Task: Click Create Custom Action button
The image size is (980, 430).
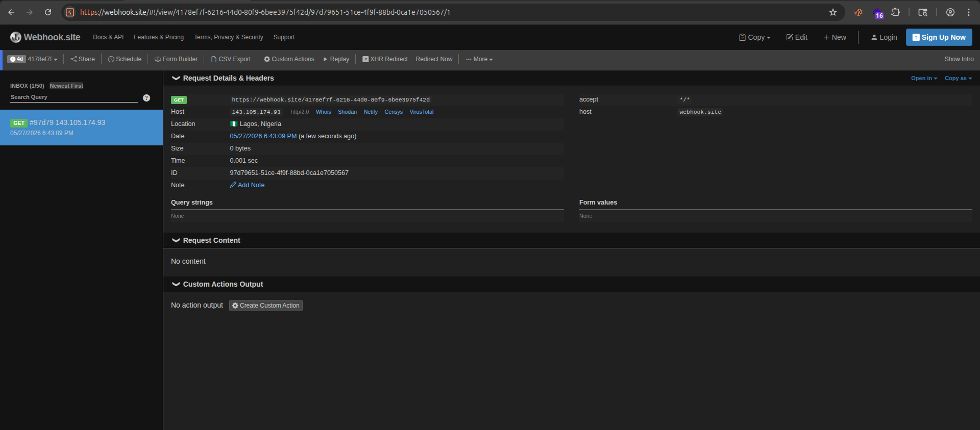Action: click(x=265, y=306)
